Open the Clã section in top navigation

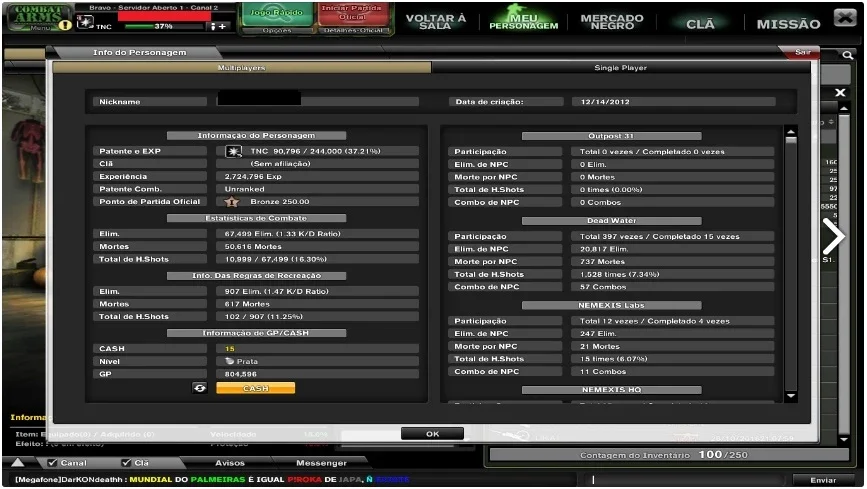point(700,24)
